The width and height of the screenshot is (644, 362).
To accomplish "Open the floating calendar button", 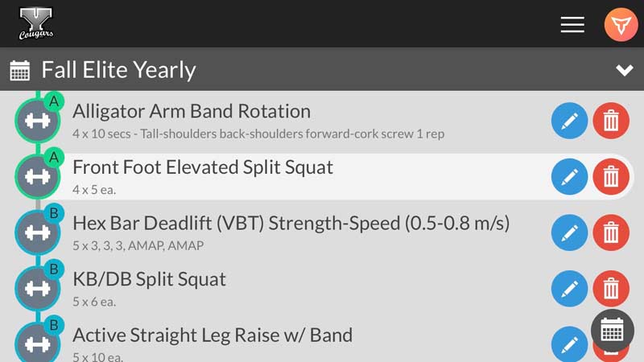I will click(x=613, y=331).
